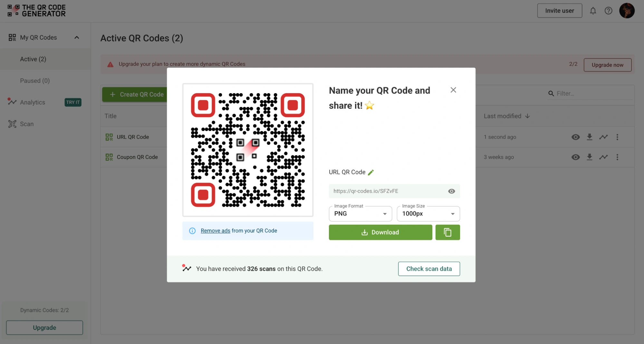The width and height of the screenshot is (644, 344).
Task: Collapse the My QR Codes sidebar section
Action: 77,37
